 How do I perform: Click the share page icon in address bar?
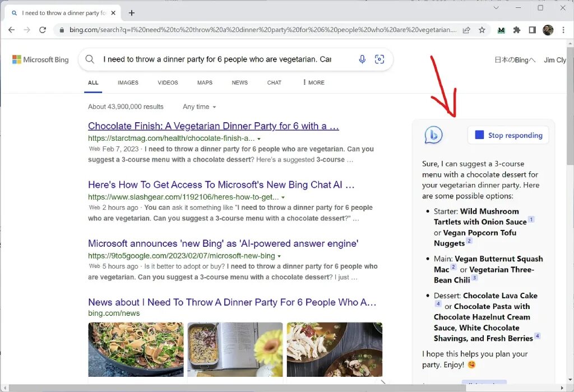pyautogui.click(x=466, y=30)
